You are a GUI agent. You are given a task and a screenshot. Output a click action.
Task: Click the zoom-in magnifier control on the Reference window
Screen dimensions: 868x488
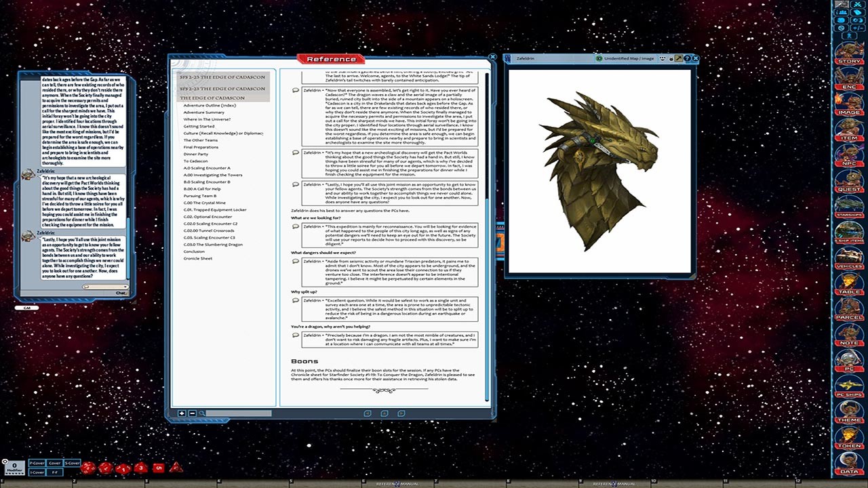[182, 412]
